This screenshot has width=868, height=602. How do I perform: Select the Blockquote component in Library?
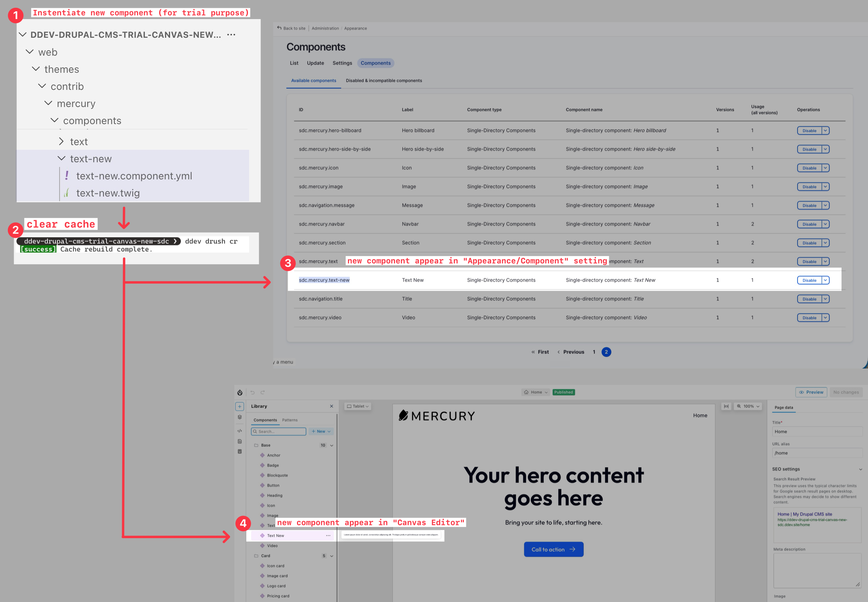click(278, 476)
